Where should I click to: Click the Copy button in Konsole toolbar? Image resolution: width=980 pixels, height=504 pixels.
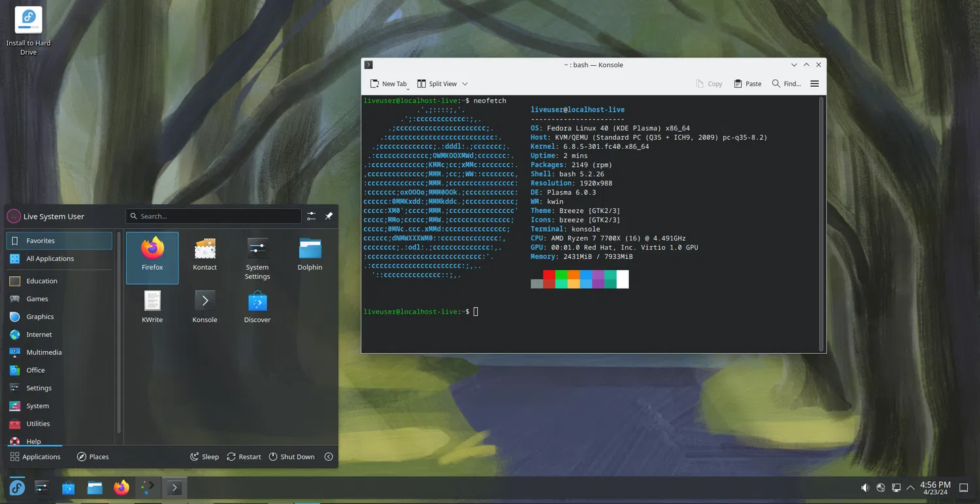pos(709,84)
